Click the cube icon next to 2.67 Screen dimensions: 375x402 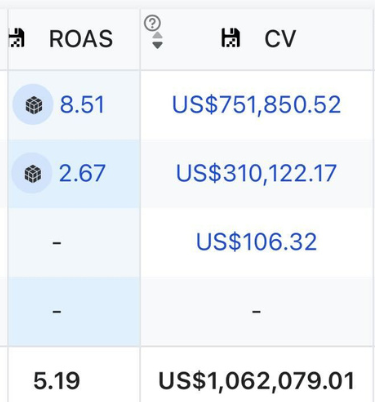(33, 173)
